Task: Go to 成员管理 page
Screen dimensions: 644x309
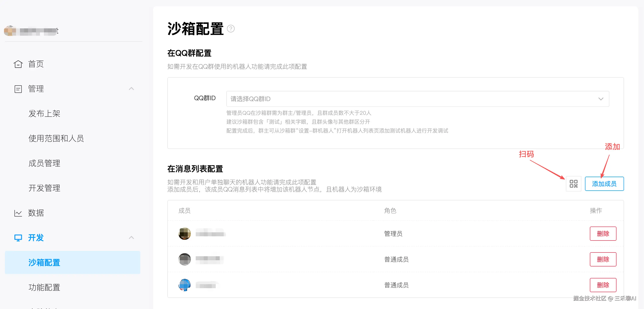Action: 44,163
